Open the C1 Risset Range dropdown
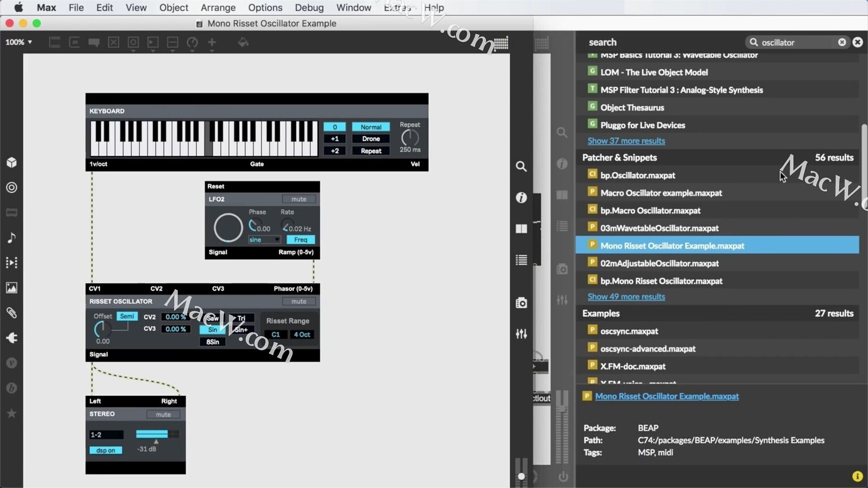Image resolution: width=868 pixels, height=488 pixels. (276, 334)
